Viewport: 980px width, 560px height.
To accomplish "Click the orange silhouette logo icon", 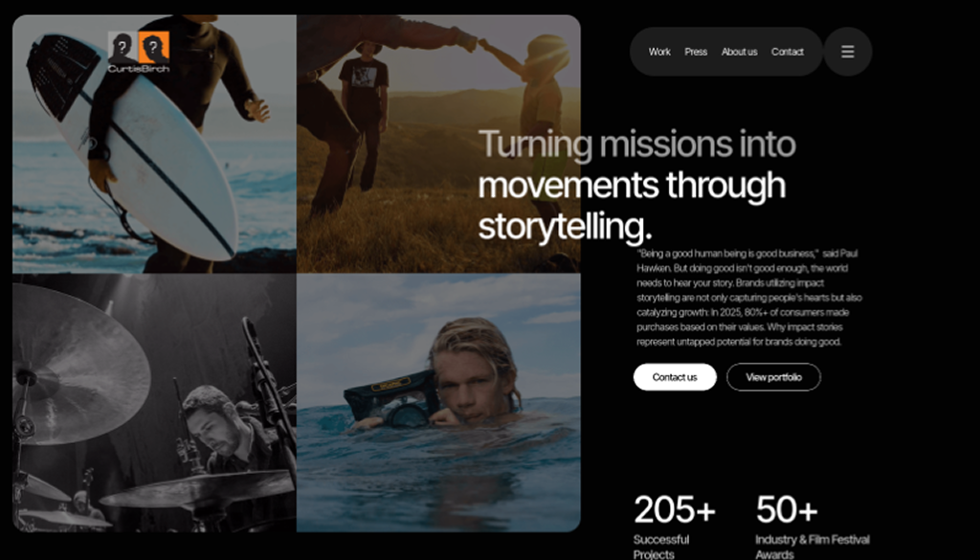I will (154, 48).
